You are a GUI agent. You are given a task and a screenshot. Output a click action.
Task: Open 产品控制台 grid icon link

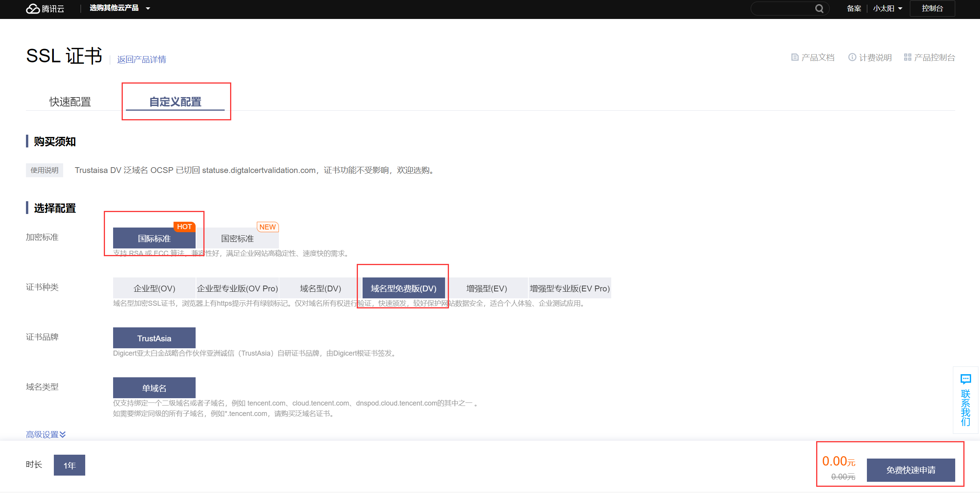(908, 57)
